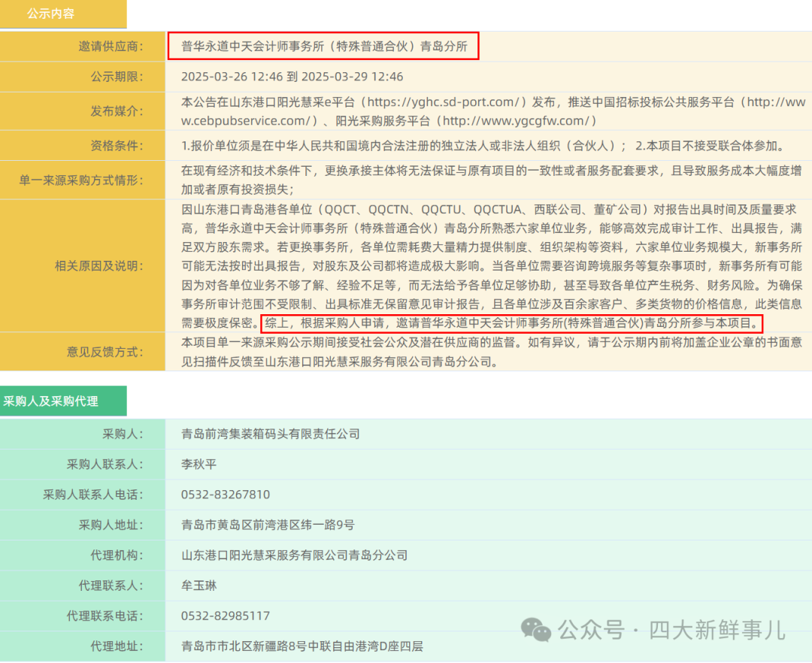Screen dimensions: 812x663
Task: Select text 在现有经济和技术条件下 paragraph
Action: tap(491, 180)
